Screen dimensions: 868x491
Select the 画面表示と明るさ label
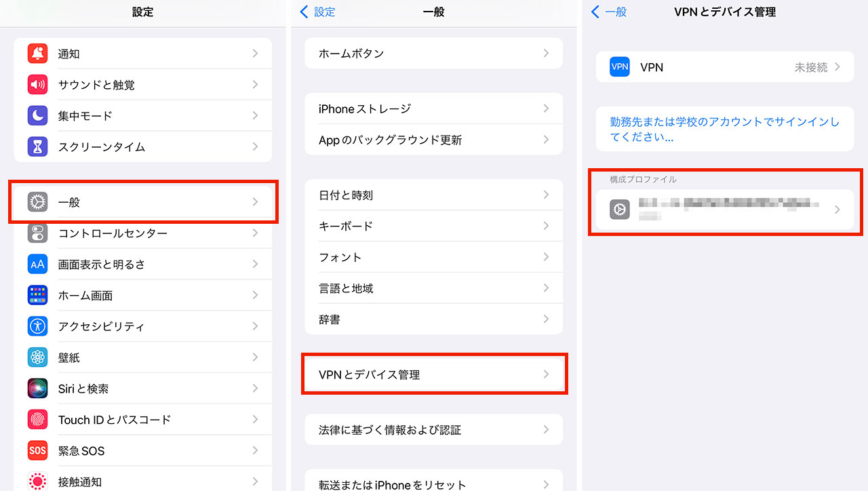pyautogui.click(x=102, y=264)
